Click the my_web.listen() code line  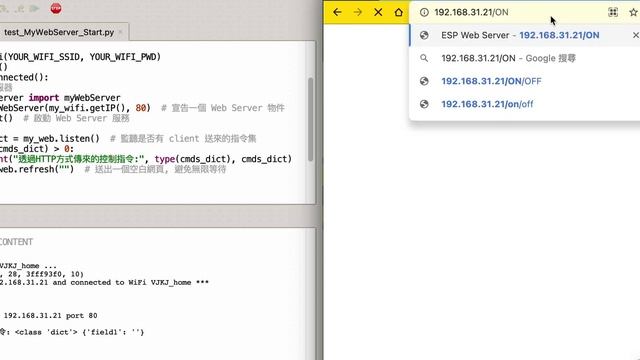(x=128, y=139)
